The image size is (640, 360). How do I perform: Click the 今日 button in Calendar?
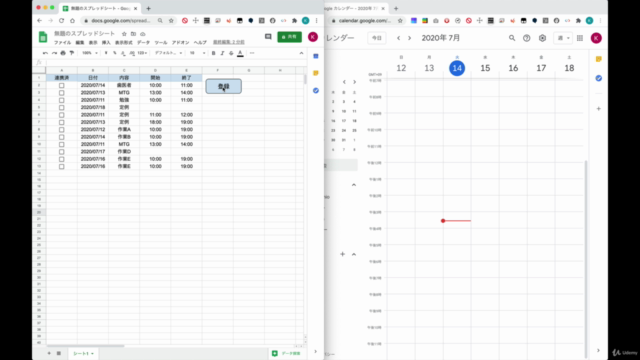(x=377, y=38)
